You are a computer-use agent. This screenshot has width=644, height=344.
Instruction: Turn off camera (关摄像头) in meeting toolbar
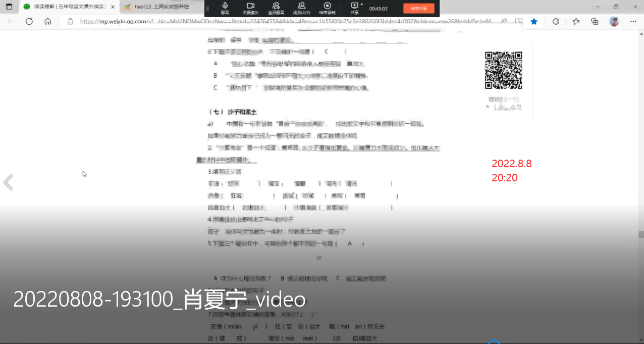click(250, 8)
